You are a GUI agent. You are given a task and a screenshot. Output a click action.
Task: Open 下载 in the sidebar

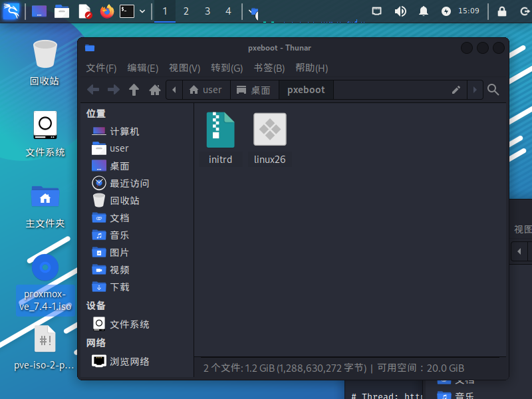pos(120,287)
